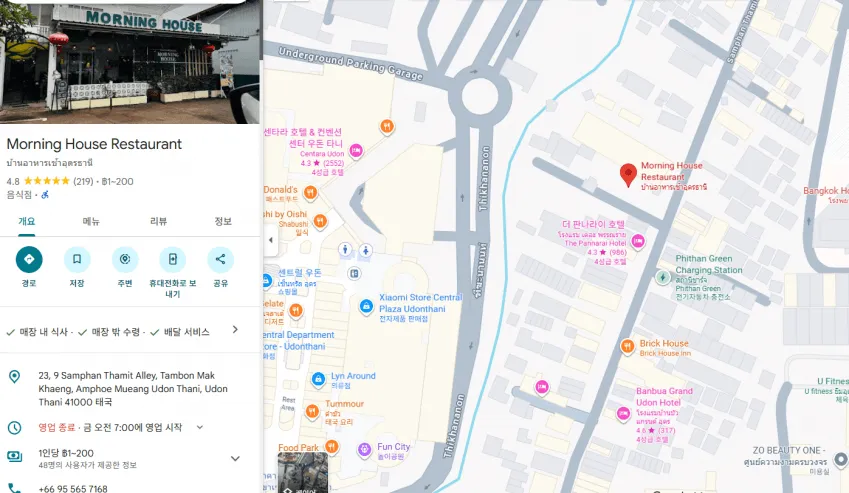Click the price per person money icon
The image size is (849, 493).
tap(15, 457)
